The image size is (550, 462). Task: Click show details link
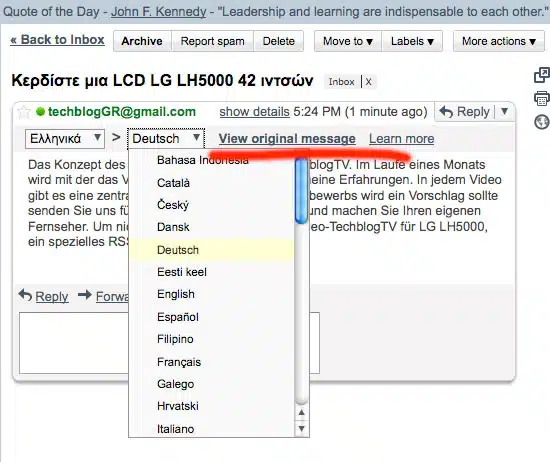[x=254, y=112]
